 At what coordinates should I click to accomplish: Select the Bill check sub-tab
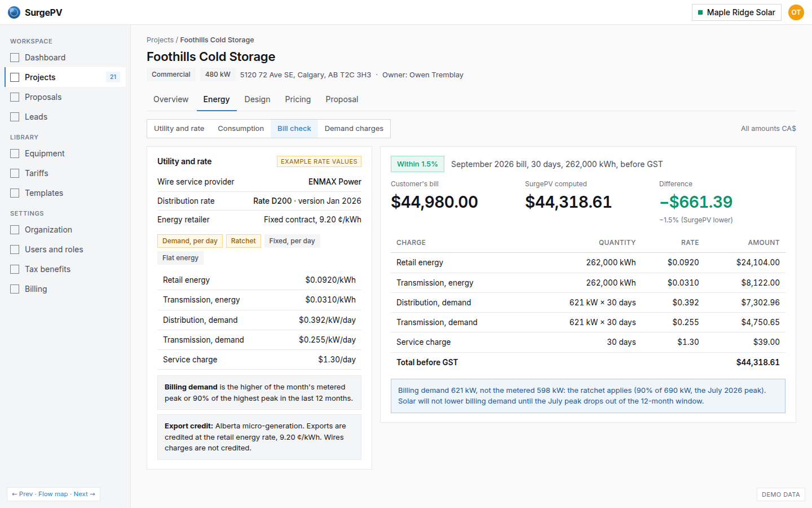[294, 129]
